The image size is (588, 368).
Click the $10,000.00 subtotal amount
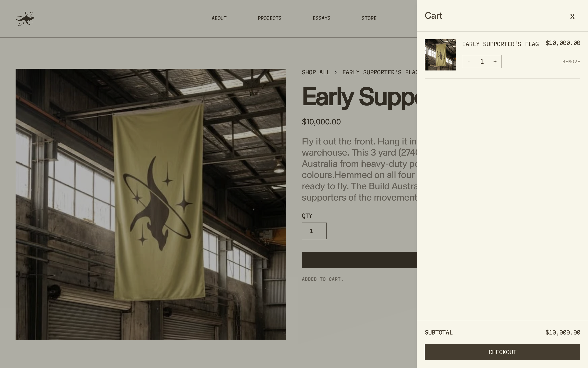[x=563, y=333]
